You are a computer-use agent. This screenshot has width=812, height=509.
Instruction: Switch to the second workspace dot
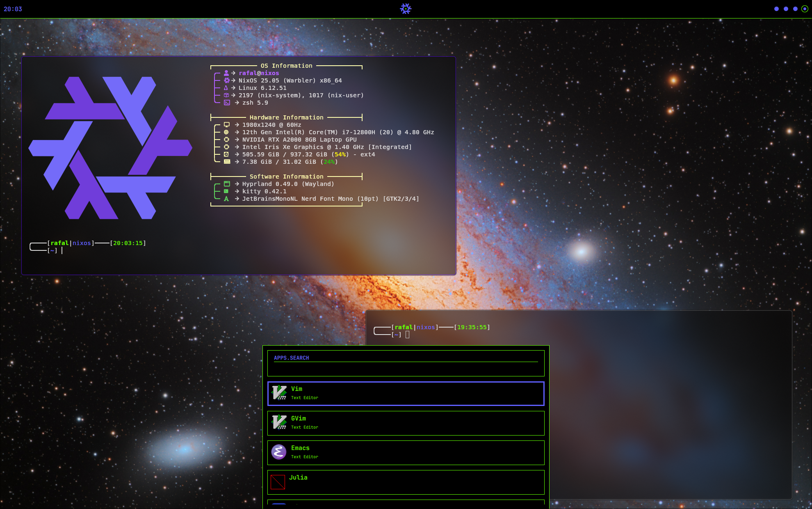(x=786, y=9)
